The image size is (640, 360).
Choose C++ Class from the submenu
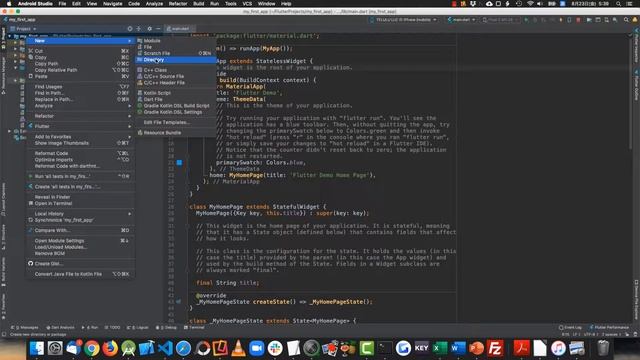click(176, 70)
